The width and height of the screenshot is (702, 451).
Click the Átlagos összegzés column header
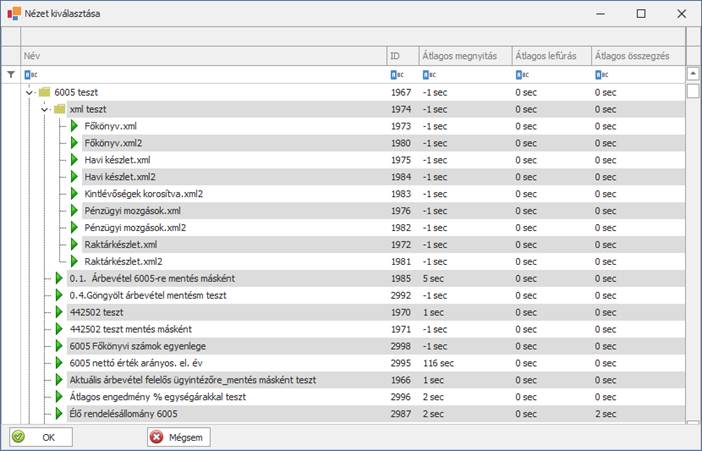[636, 56]
